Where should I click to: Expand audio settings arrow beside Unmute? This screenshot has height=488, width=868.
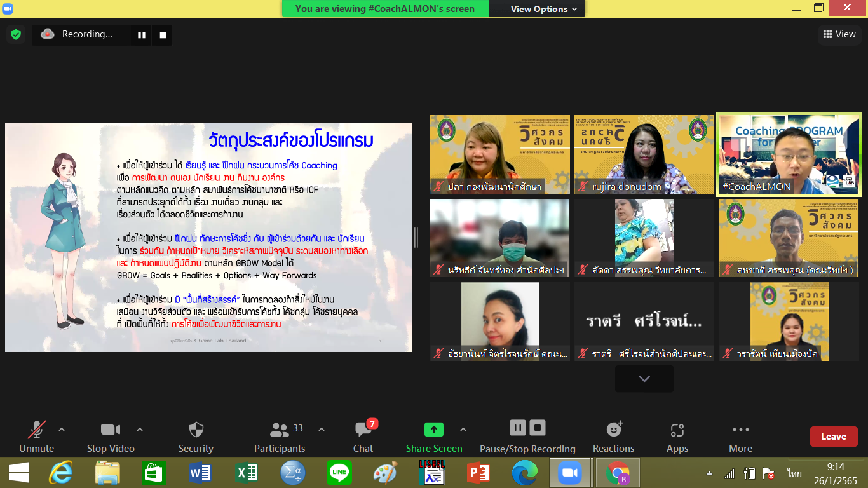pos(62,430)
